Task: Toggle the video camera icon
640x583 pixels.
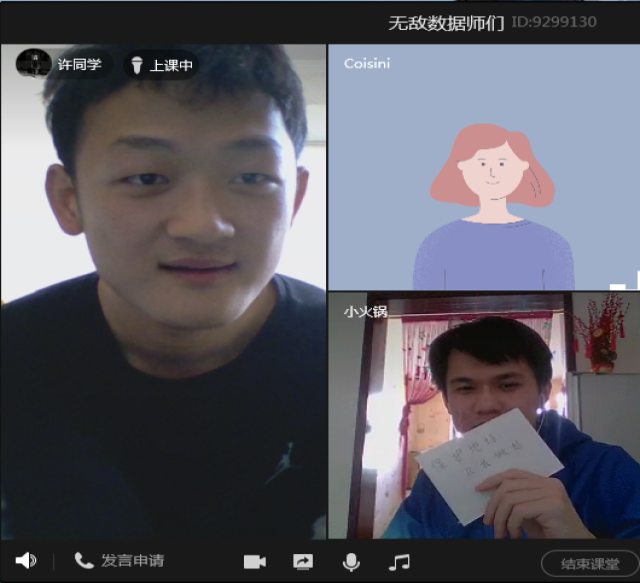Action: coord(255,562)
